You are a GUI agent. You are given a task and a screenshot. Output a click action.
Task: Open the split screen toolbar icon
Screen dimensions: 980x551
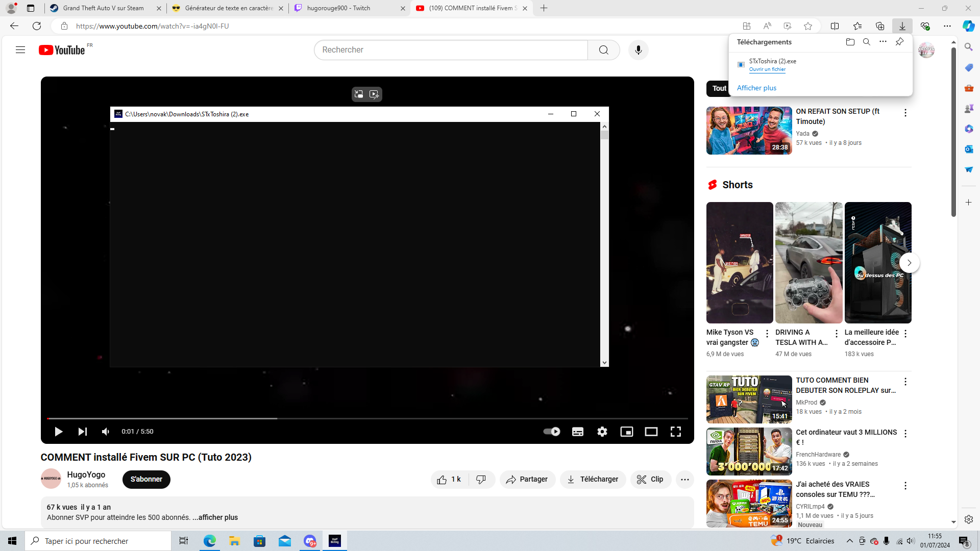835,26
